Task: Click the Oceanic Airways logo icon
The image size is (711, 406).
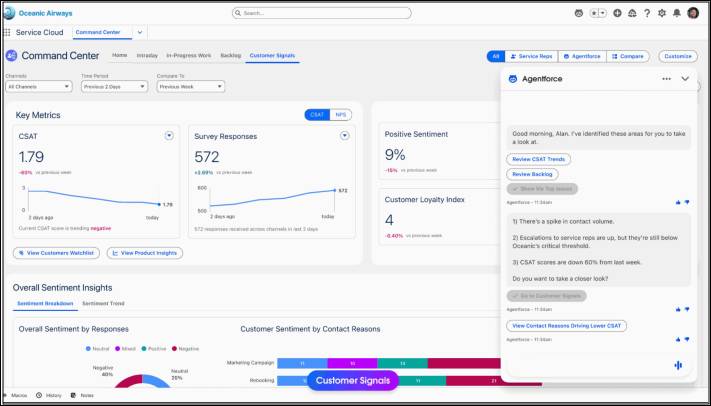Action: (9, 13)
